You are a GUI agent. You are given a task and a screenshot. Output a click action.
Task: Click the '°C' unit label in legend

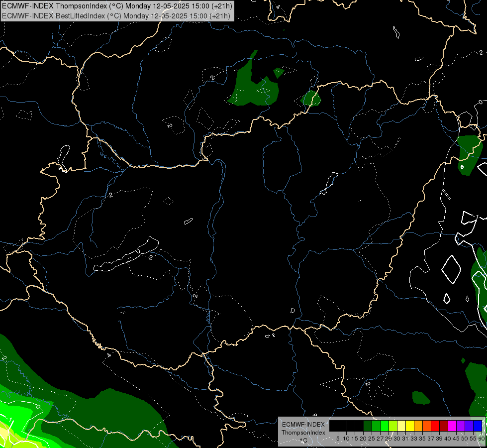click(304, 440)
